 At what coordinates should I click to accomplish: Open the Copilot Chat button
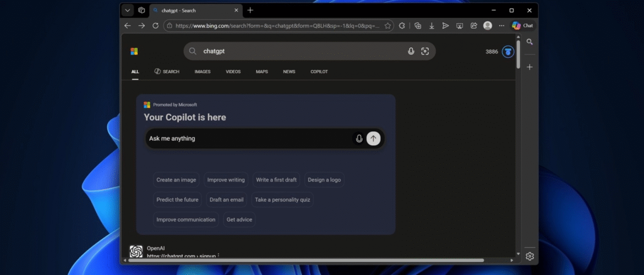click(522, 25)
